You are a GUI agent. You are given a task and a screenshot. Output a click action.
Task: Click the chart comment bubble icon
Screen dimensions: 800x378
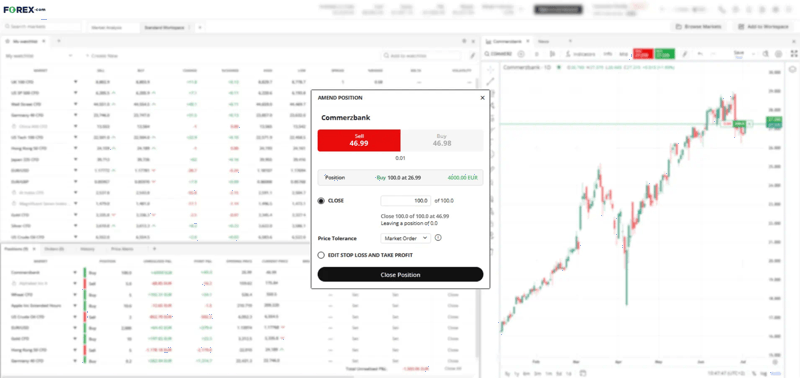(x=792, y=70)
